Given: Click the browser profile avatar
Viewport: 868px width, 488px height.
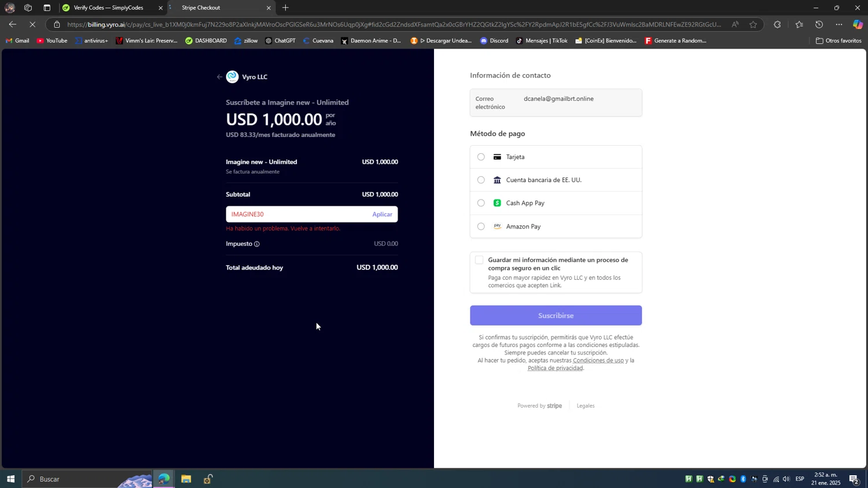Looking at the screenshot, I should tap(10, 8).
